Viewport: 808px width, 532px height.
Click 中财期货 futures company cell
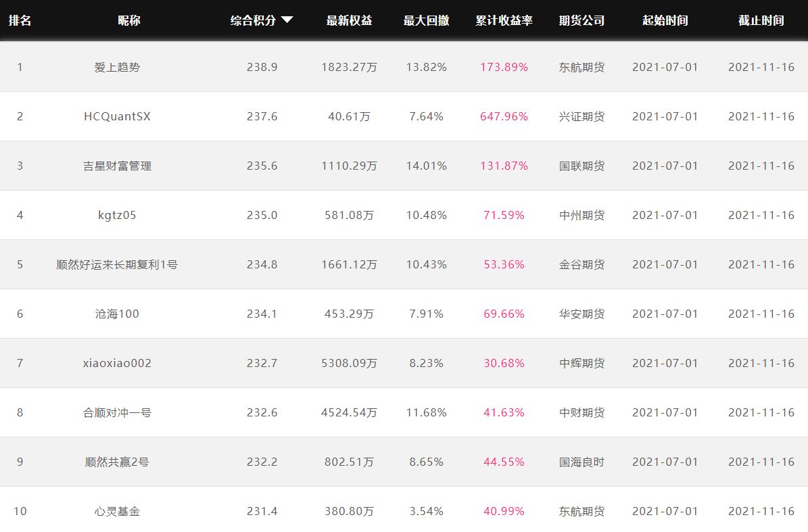tap(581, 412)
